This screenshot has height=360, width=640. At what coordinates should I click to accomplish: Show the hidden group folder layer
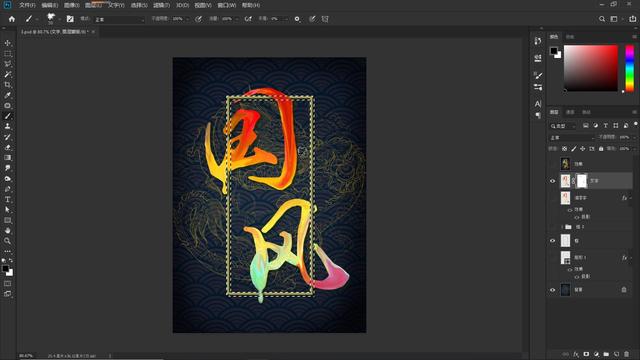(x=553, y=227)
